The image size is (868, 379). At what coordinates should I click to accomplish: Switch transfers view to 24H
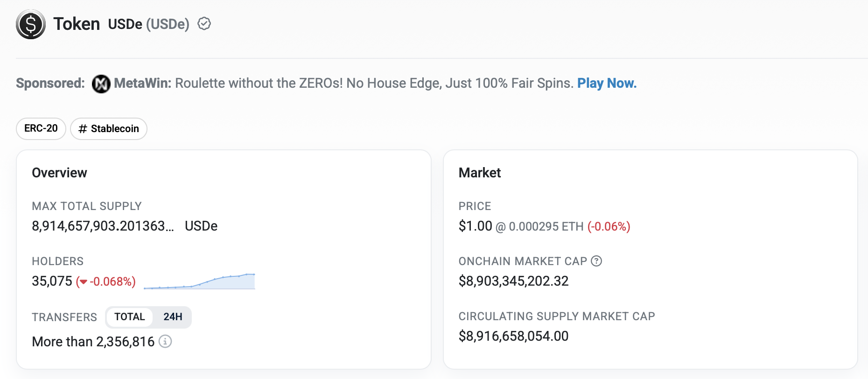point(173,317)
